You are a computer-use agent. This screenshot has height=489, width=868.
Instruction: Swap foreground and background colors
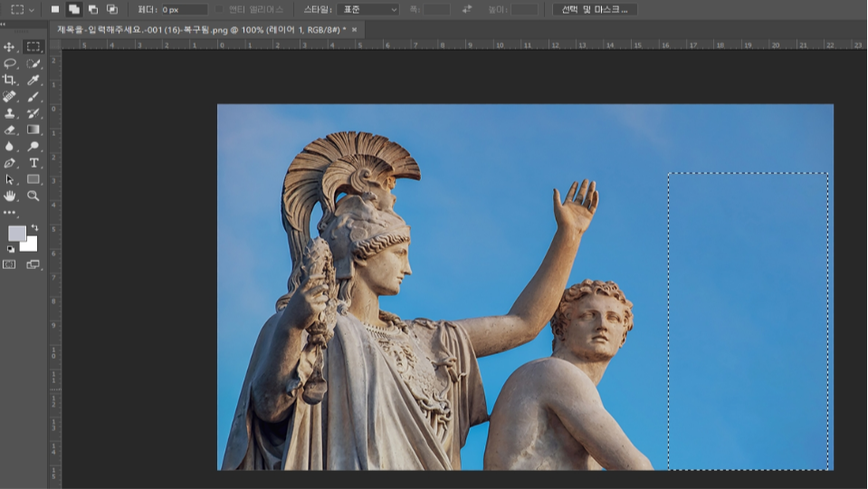pyautogui.click(x=35, y=227)
